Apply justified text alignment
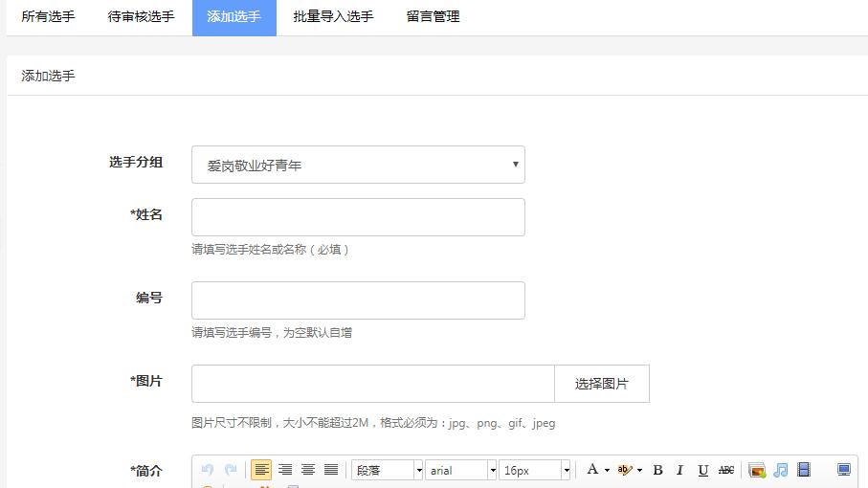The width and height of the screenshot is (868, 488). pos(331,470)
